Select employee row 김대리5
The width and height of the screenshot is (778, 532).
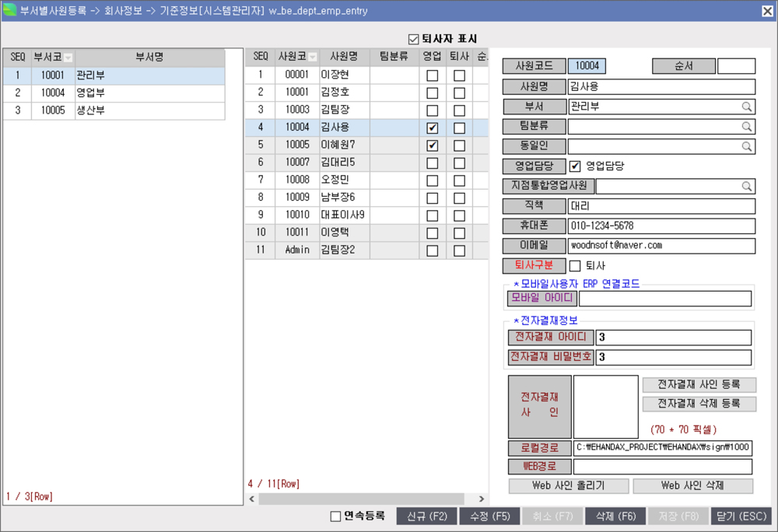366,163
